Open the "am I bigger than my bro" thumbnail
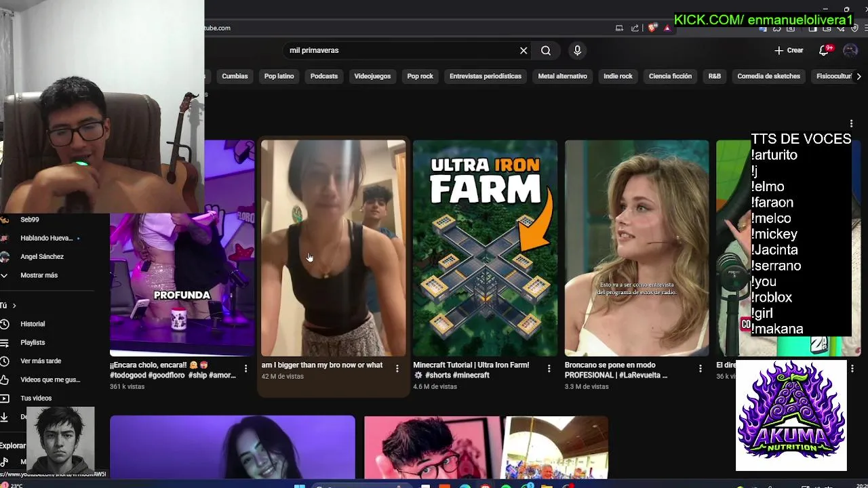 click(x=334, y=248)
